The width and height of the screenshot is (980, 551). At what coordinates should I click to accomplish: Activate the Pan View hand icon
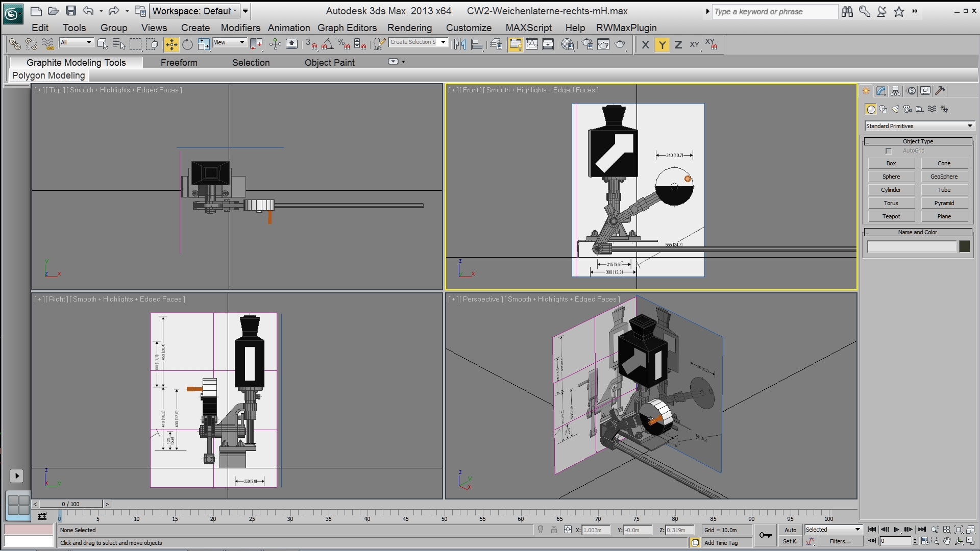[x=947, y=541]
